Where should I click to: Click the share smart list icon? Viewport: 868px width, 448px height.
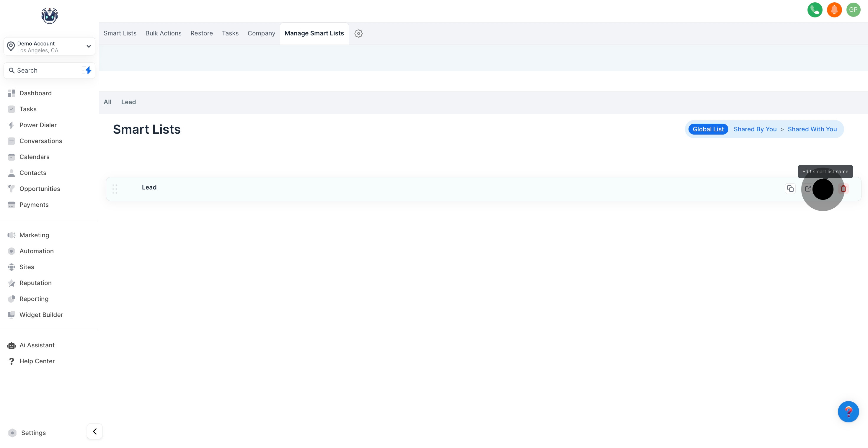coord(808,189)
